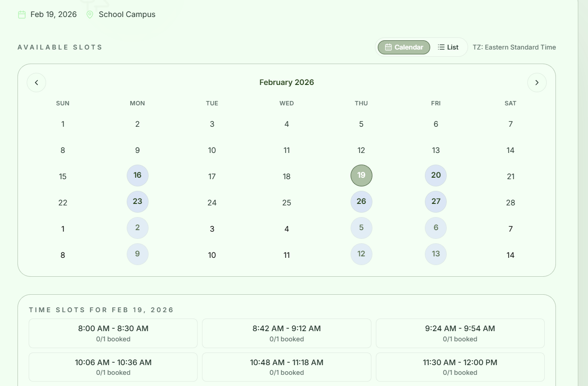Click the SAT weekday header
The image size is (588, 386).
click(510, 103)
